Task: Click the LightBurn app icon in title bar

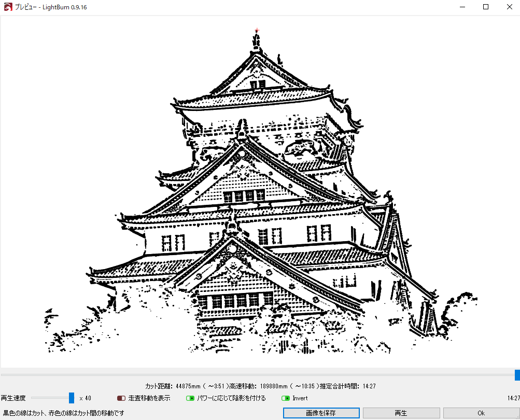Action: pyautogui.click(x=8, y=7)
